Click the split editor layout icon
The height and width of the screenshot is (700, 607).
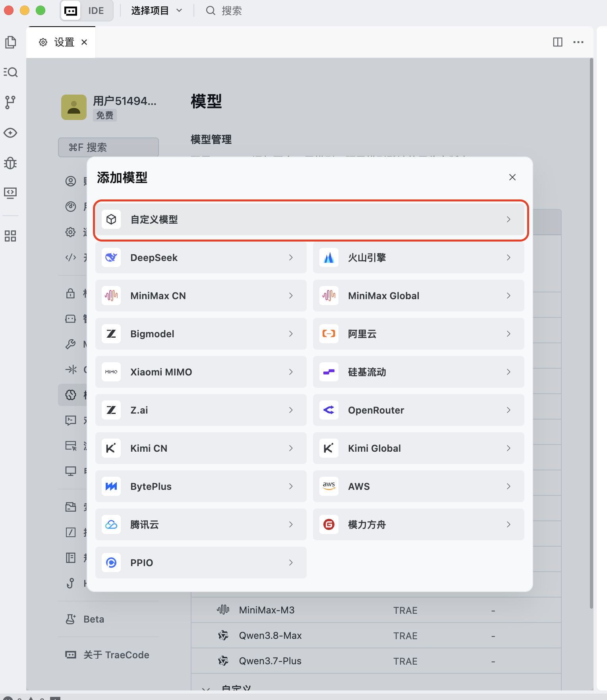pyautogui.click(x=558, y=42)
